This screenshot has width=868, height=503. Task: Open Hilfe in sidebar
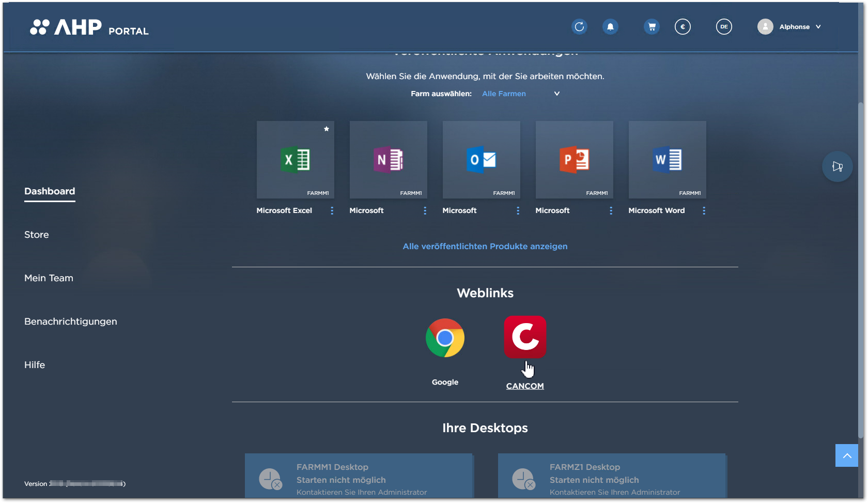35,365
